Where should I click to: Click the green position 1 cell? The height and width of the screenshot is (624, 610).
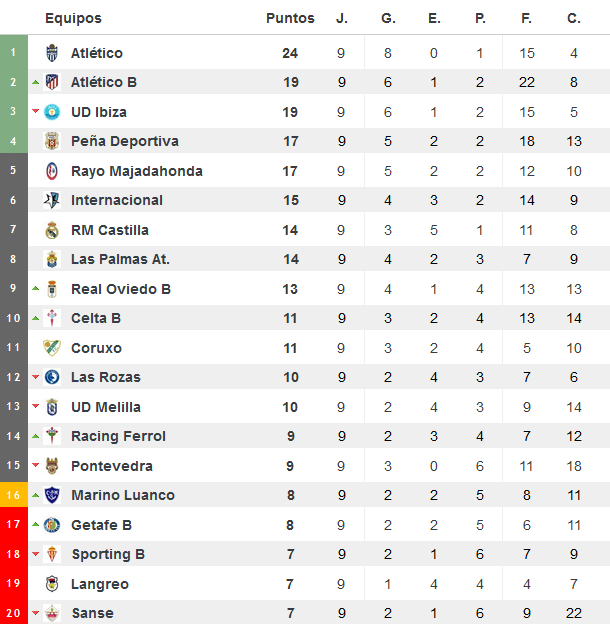click(14, 52)
